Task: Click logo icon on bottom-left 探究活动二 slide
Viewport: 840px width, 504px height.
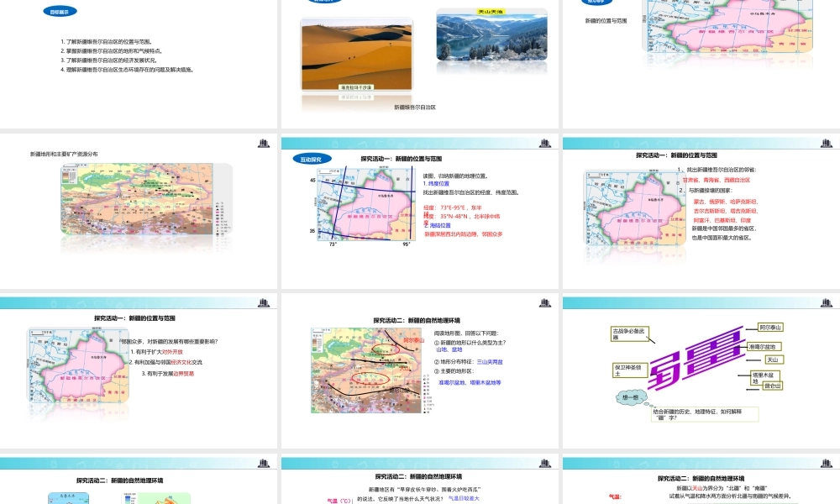Action: (x=264, y=463)
